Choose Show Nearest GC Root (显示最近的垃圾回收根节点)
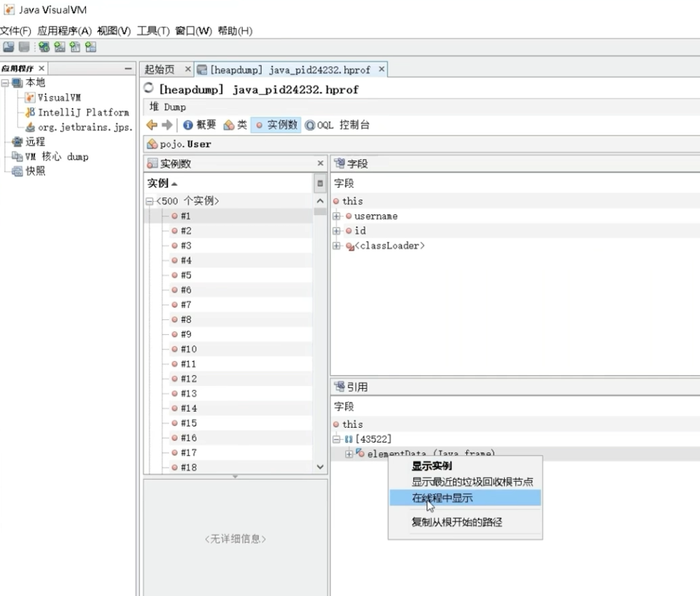Image resolution: width=700 pixels, height=596 pixels. (465, 482)
